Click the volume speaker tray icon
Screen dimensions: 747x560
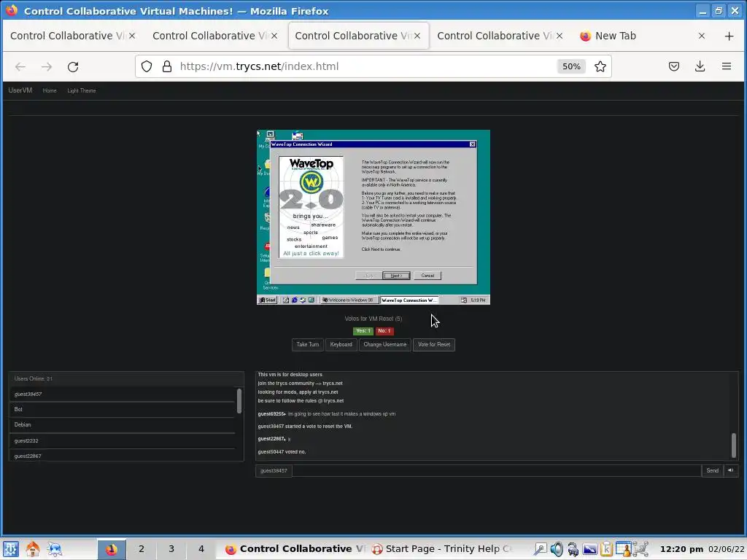(x=556, y=549)
